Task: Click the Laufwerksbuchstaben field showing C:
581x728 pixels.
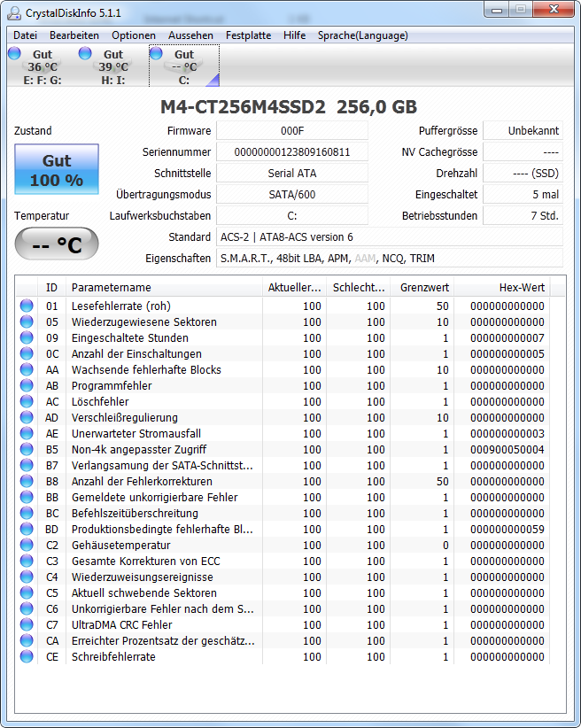Action: 292,215
